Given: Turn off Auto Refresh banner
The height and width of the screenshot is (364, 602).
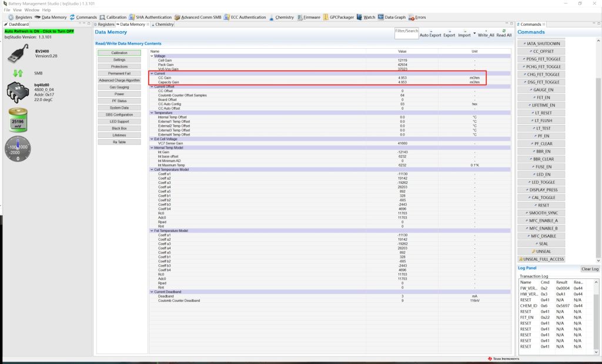Looking at the screenshot, I should 39,31.
